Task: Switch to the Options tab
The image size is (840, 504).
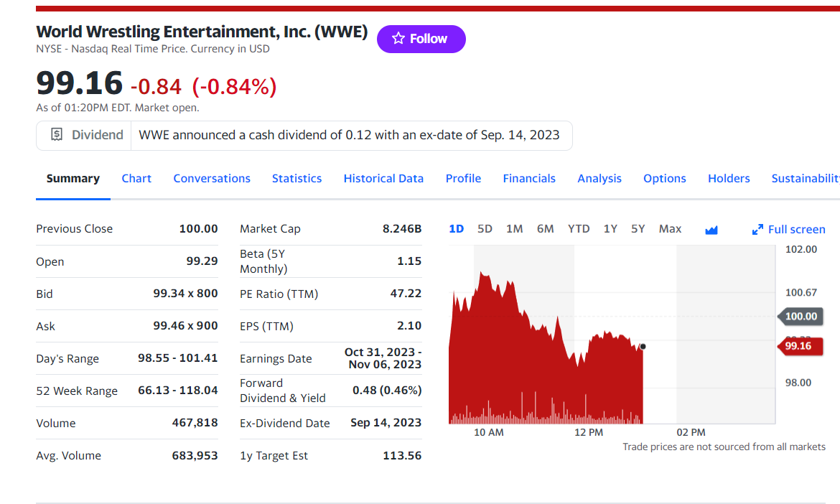Action: click(665, 178)
